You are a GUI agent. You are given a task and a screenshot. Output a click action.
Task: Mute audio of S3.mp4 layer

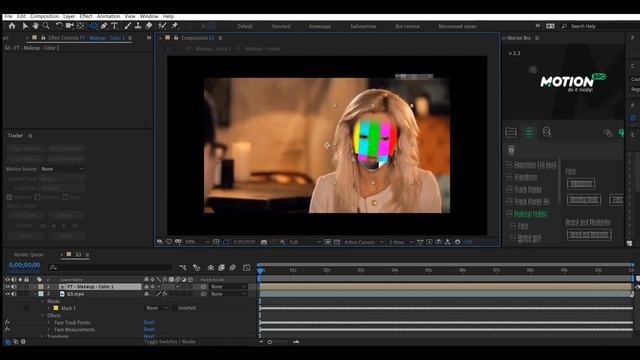tap(14, 294)
